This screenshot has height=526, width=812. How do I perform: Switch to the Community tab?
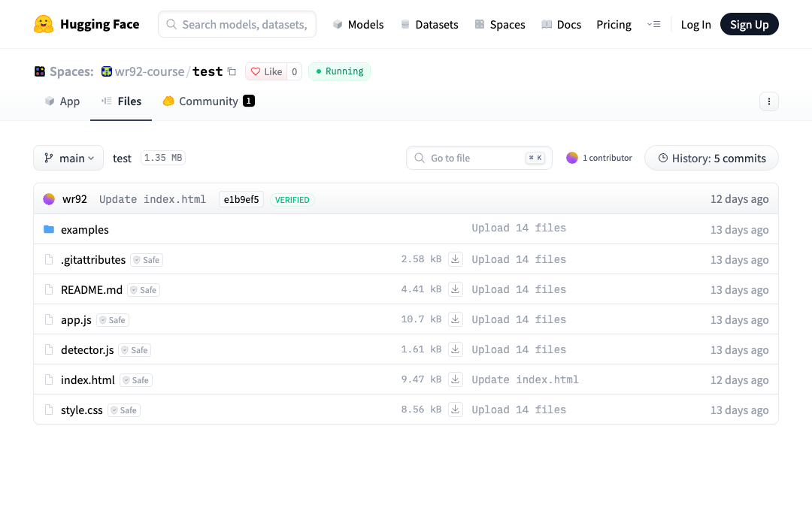(209, 101)
